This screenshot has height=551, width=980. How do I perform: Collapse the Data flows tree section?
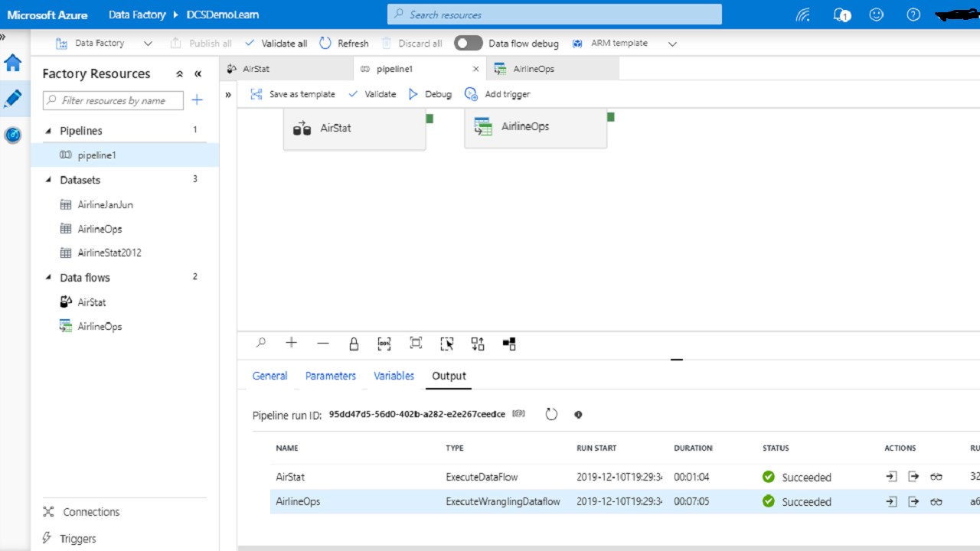click(50, 278)
